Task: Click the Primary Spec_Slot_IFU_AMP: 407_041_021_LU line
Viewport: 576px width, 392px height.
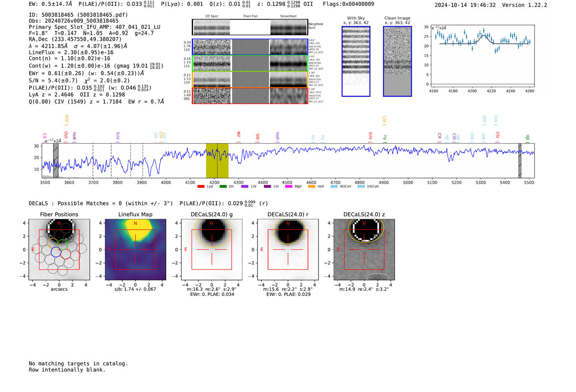Action: click(x=95, y=27)
